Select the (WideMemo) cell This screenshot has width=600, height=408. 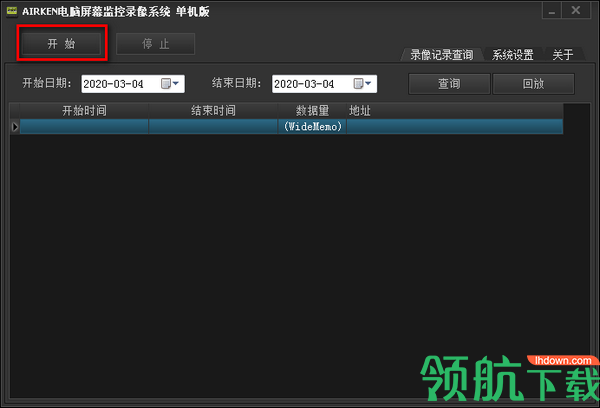[x=312, y=126]
